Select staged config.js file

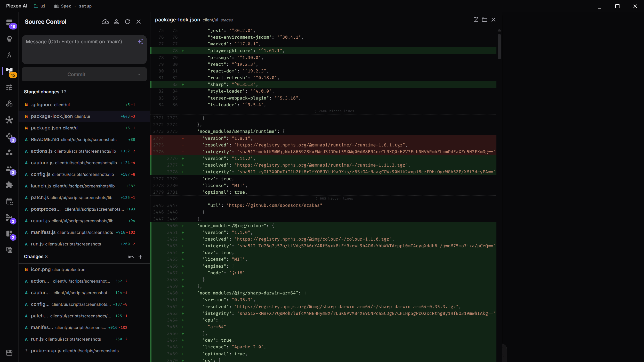point(84,174)
